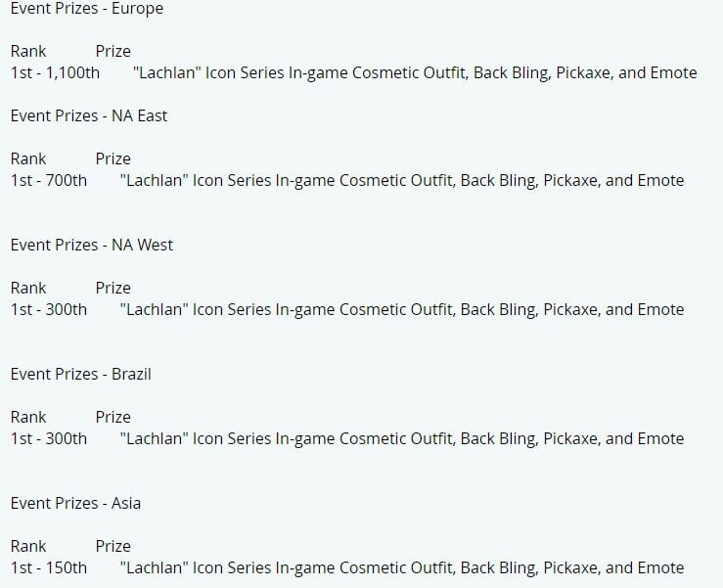Click the NA East Lachlan prize text
The width and height of the screenshot is (723, 588).
(x=402, y=180)
